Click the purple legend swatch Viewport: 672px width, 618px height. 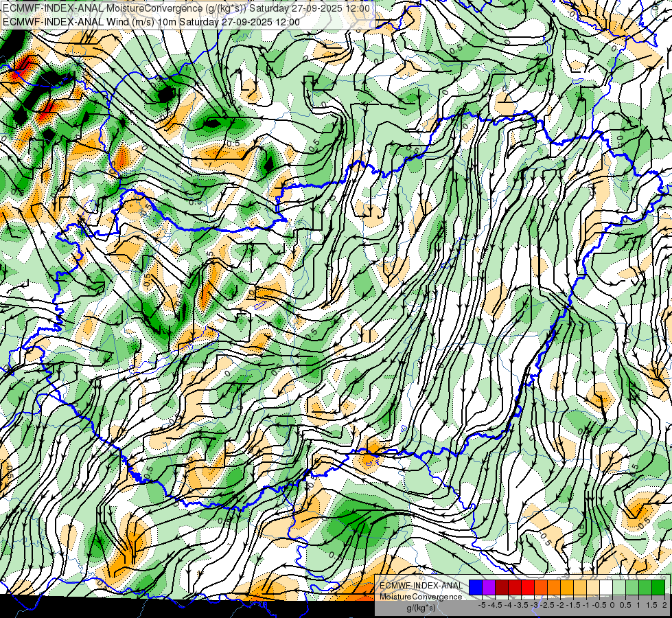click(x=489, y=588)
